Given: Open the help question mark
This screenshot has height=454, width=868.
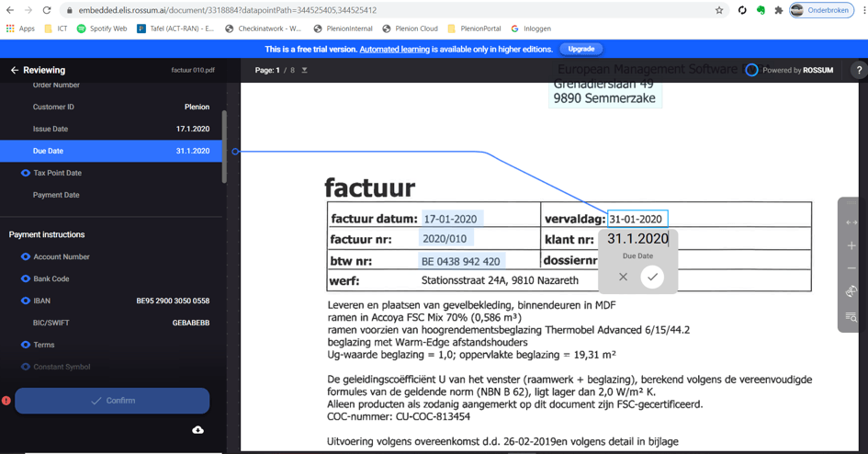Looking at the screenshot, I should pyautogui.click(x=858, y=70).
